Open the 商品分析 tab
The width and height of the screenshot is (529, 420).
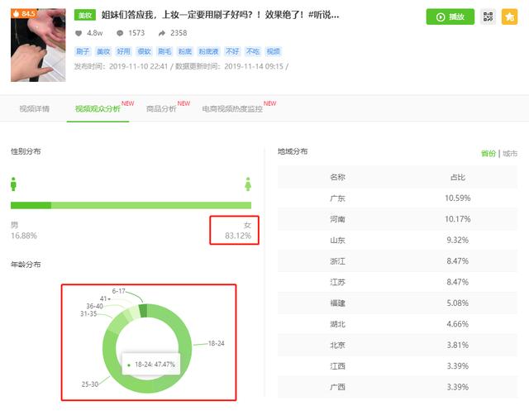161,108
